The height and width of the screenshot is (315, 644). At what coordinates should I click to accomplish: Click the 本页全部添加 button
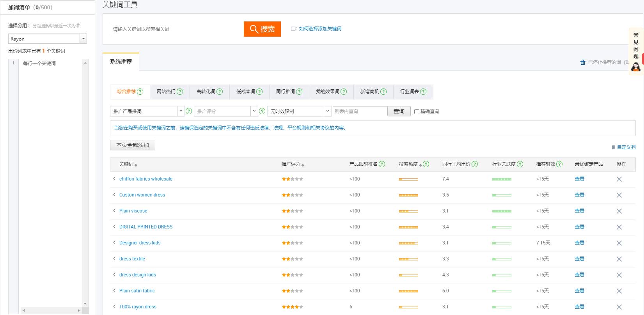133,145
